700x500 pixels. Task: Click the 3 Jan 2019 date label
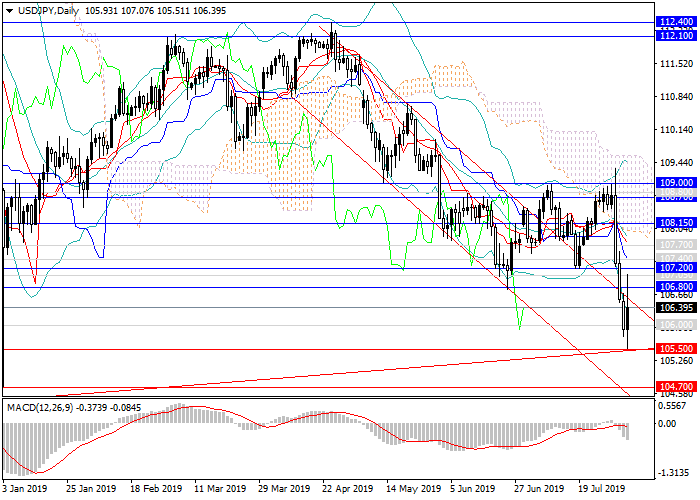(23, 489)
